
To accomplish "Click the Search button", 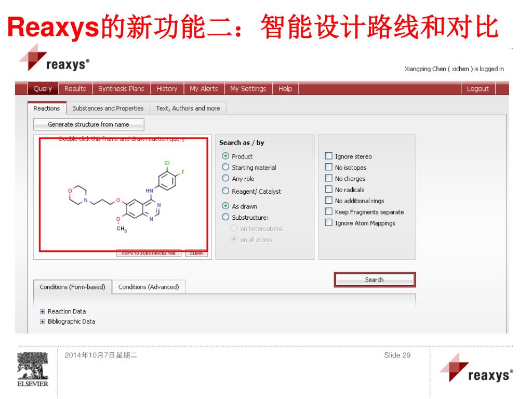I will (375, 280).
